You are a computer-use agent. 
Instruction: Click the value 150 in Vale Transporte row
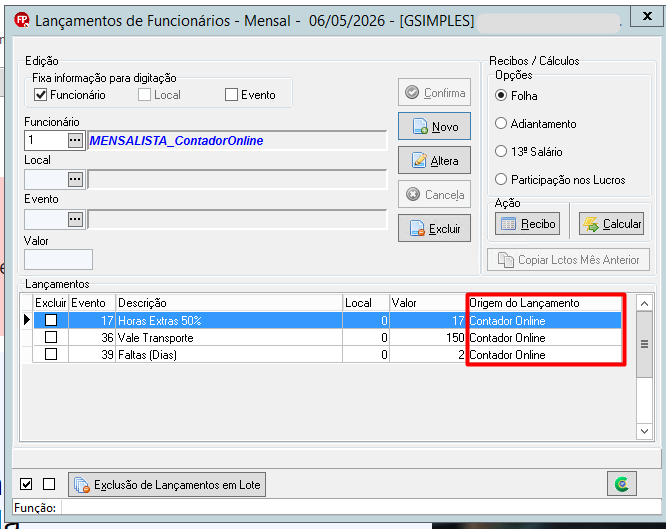[x=455, y=337]
